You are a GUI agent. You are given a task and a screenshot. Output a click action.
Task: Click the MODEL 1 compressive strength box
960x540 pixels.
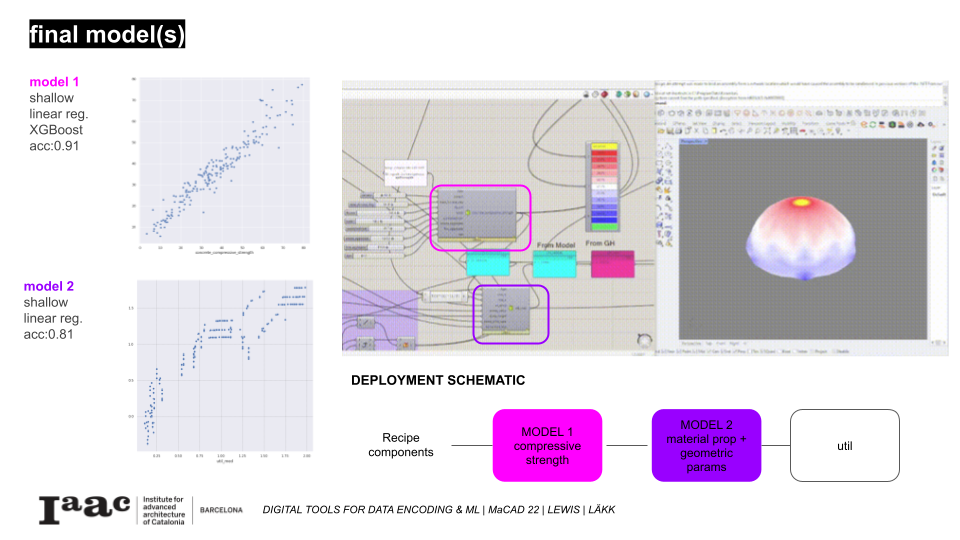[547, 445]
